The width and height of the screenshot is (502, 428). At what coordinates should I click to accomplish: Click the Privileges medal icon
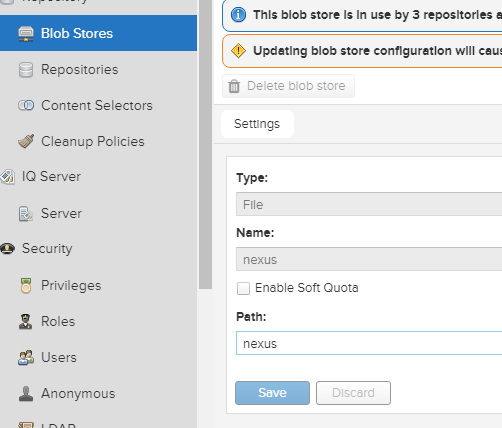pos(26,286)
